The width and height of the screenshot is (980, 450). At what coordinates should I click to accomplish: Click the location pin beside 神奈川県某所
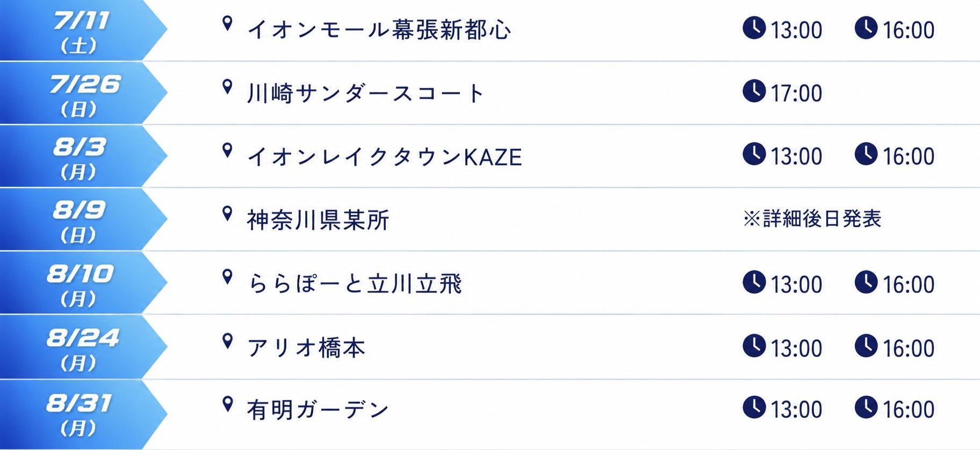pyautogui.click(x=228, y=214)
